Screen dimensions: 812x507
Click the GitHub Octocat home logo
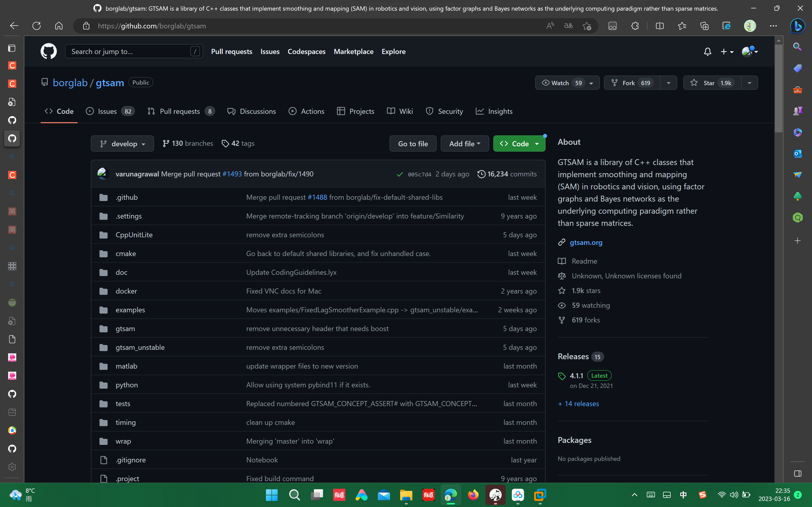(x=49, y=51)
